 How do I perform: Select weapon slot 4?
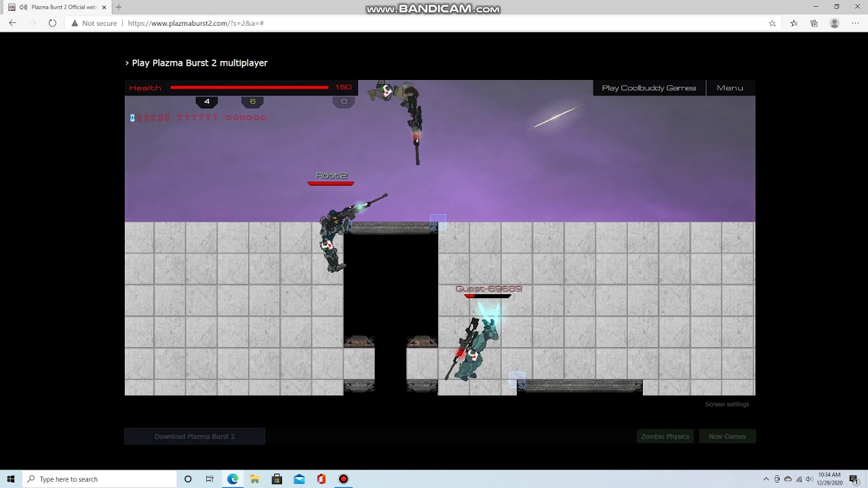coord(207,102)
